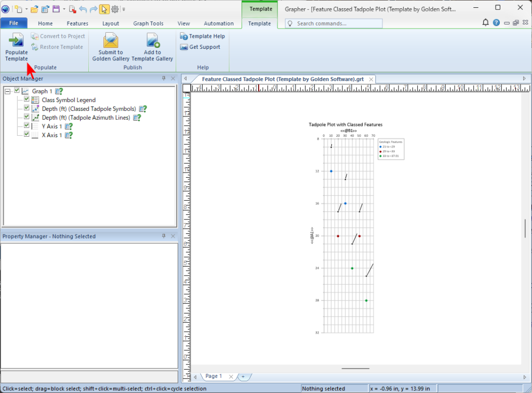Open the Graph Tools ribbon tab
Viewport: 532px width, 393px height.
[149, 23]
